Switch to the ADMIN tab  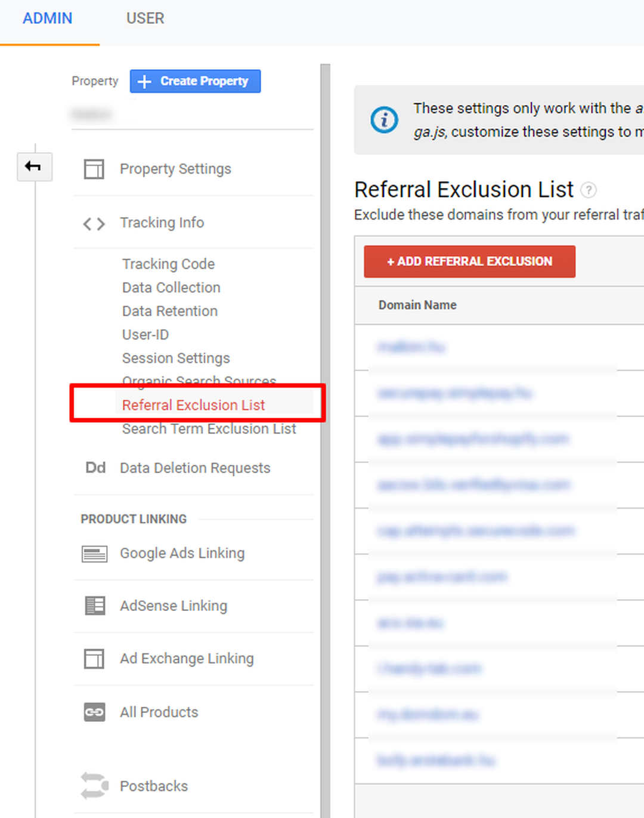(x=48, y=18)
